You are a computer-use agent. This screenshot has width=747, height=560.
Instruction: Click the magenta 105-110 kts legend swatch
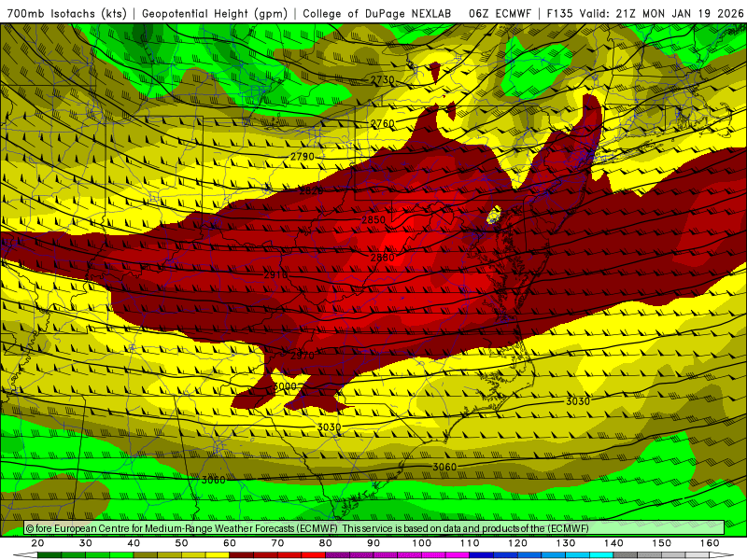(x=458, y=555)
